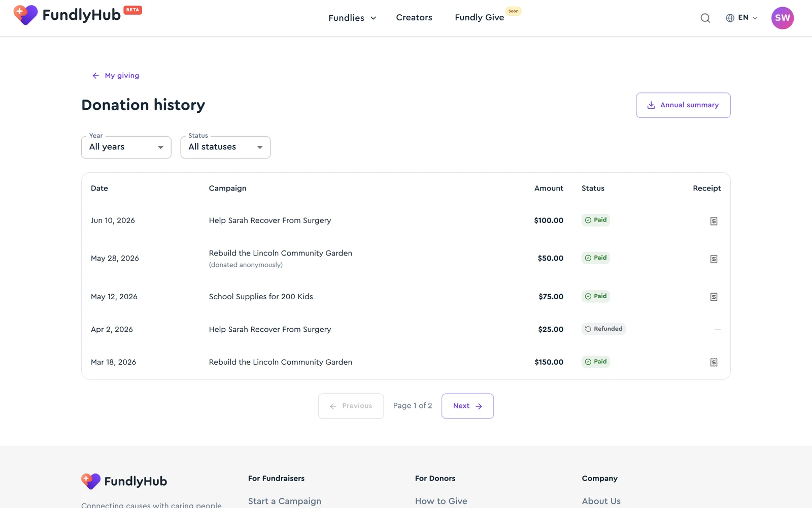The width and height of the screenshot is (812, 508).
Task: Click the 'Apr 2, 2026' date cell
Action: tap(112, 329)
